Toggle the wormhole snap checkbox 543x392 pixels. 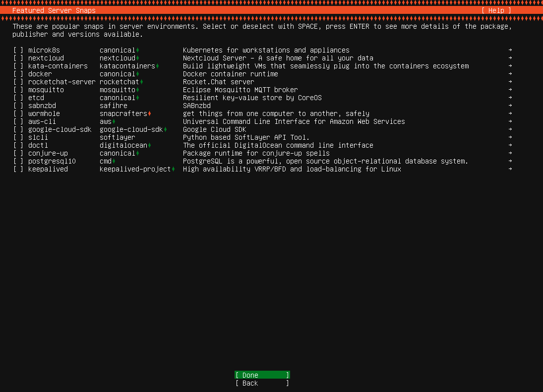[18, 114]
